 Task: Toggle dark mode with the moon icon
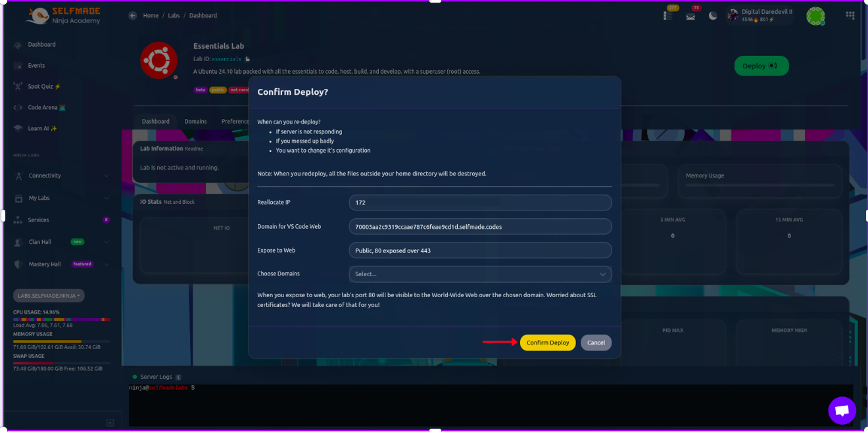(713, 16)
